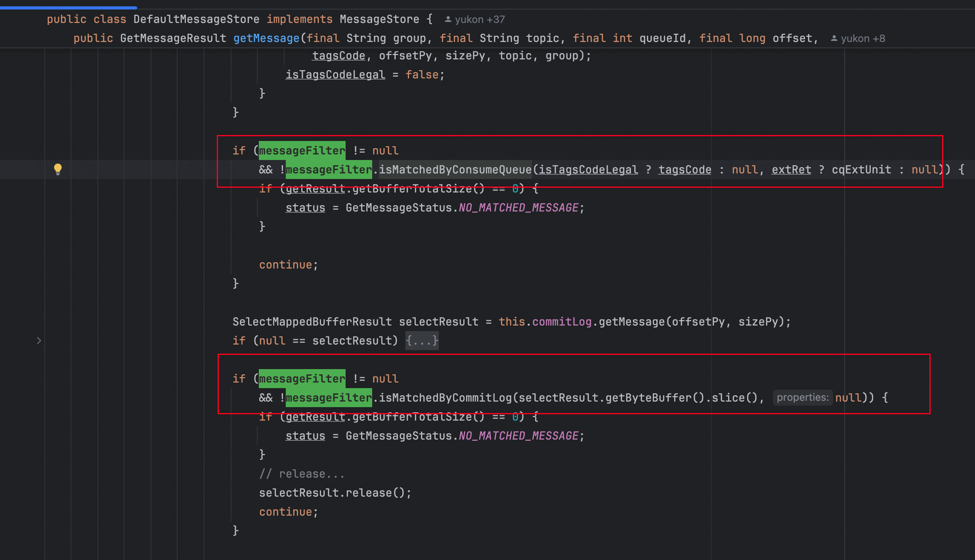975x560 pixels.
Task: Click the commitLog field reference
Action: pos(562,322)
